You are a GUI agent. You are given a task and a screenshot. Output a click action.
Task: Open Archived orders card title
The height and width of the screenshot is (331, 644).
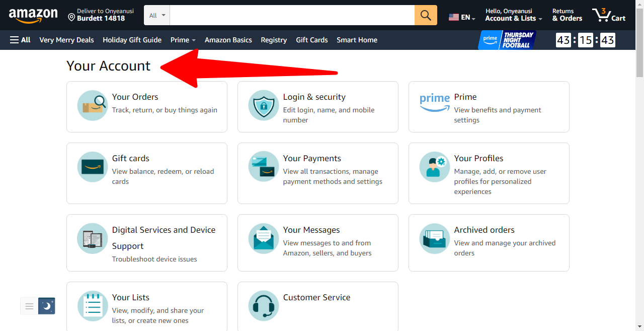(484, 230)
